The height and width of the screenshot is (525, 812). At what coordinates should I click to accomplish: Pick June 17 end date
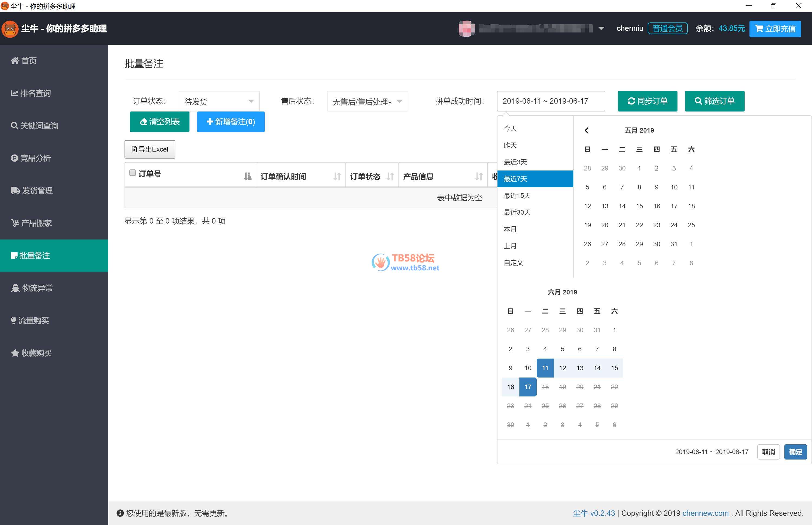pyautogui.click(x=528, y=387)
